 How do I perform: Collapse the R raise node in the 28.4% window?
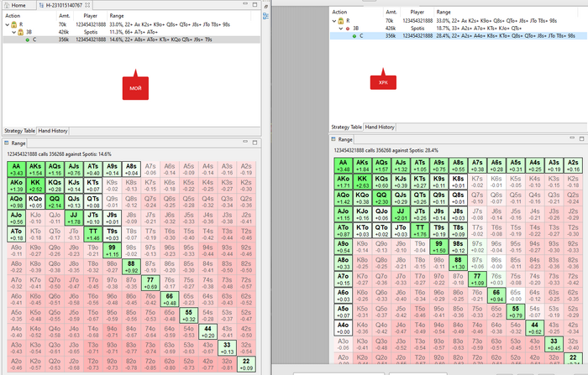tap(334, 21)
